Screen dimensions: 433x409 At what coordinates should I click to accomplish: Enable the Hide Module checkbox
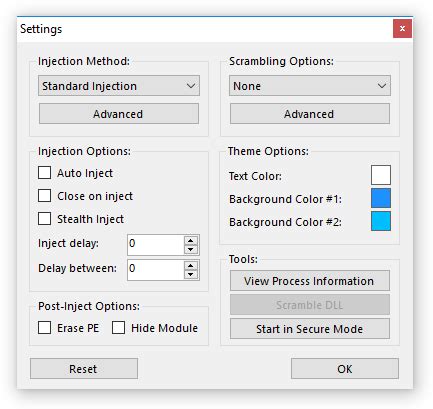pyautogui.click(x=118, y=328)
